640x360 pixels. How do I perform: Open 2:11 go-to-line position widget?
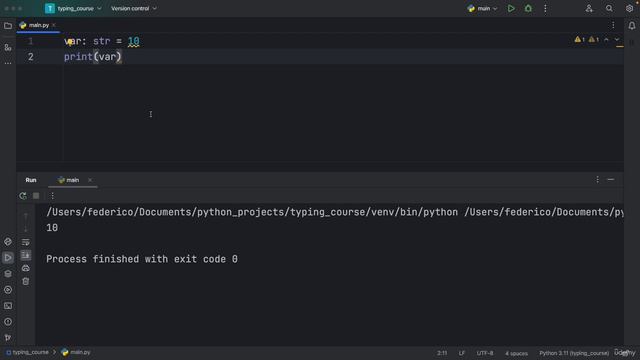coord(442,353)
